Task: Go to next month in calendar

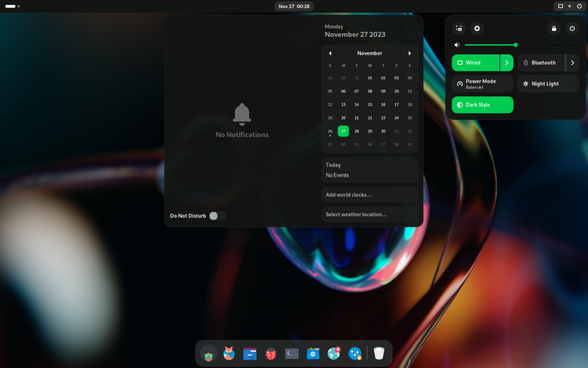Action: [x=409, y=53]
